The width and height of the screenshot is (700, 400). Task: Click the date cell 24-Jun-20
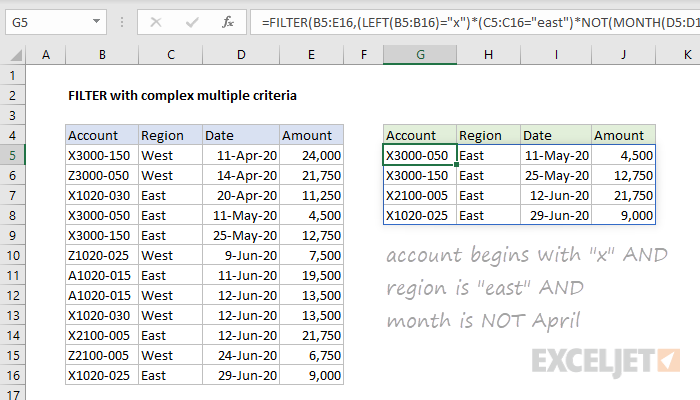pyautogui.click(x=241, y=355)
